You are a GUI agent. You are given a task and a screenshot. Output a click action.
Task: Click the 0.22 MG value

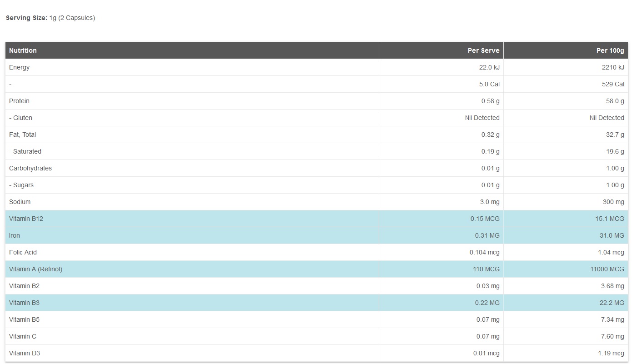(x=487, y=303)
